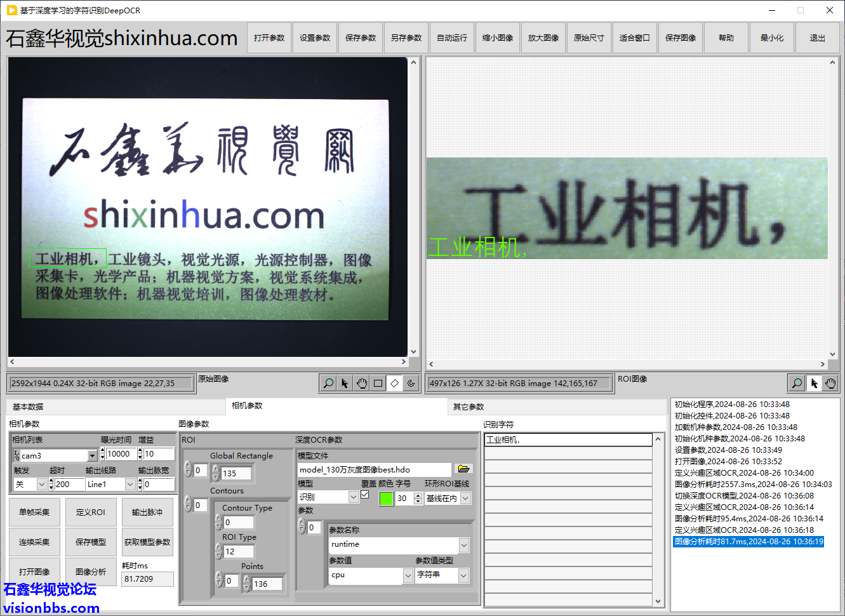Select log entry 图像分析耗时81.7ms
The image size is (845, 616).
[x=749, y=542]
